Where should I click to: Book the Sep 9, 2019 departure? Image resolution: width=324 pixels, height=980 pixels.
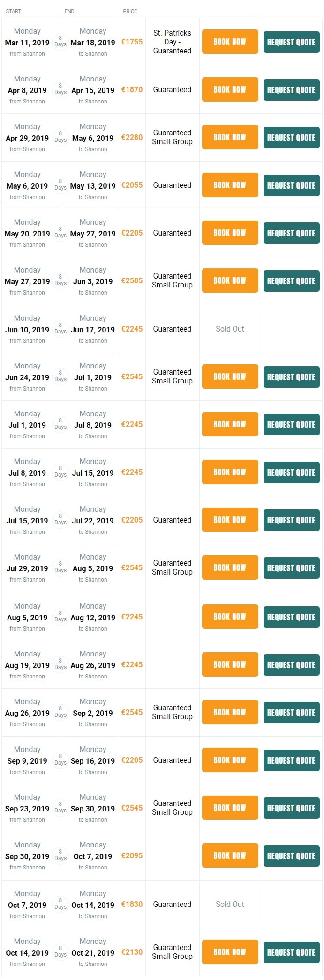click(230, 760)
